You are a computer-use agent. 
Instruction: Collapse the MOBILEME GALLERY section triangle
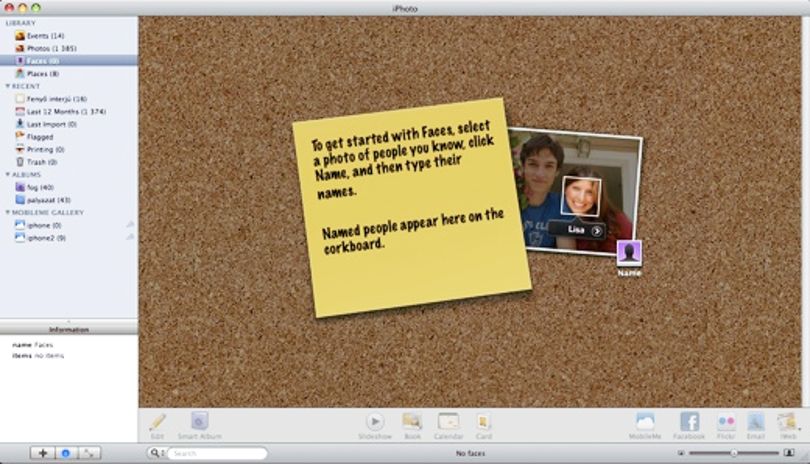click(x=8, y=212)
